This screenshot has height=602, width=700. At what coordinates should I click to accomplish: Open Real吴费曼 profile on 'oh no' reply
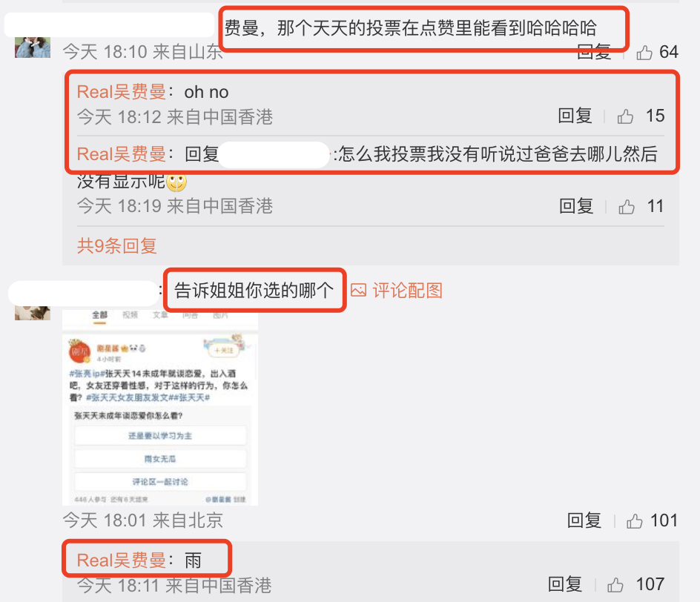[x=122, y=92]
